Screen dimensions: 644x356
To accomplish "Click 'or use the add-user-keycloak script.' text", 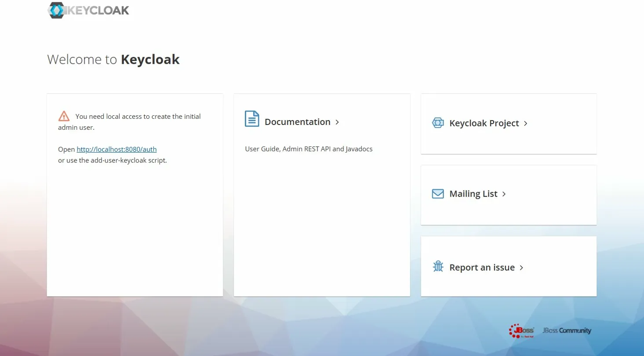I will pos(113,160).
